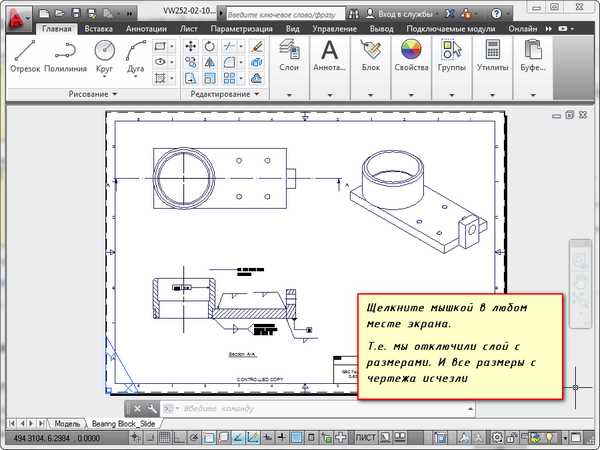Select the Дуга (Arc) tool

tap(136, 57)
